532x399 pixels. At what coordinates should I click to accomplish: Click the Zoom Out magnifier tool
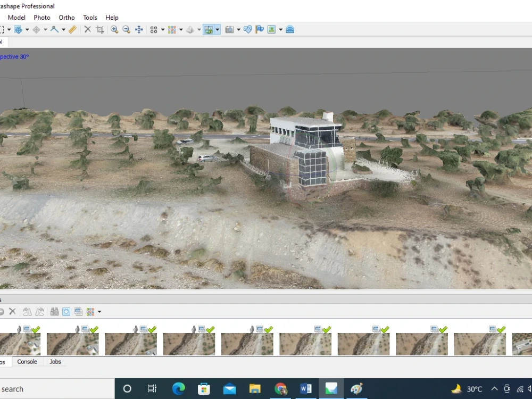[x=126, y=29]
